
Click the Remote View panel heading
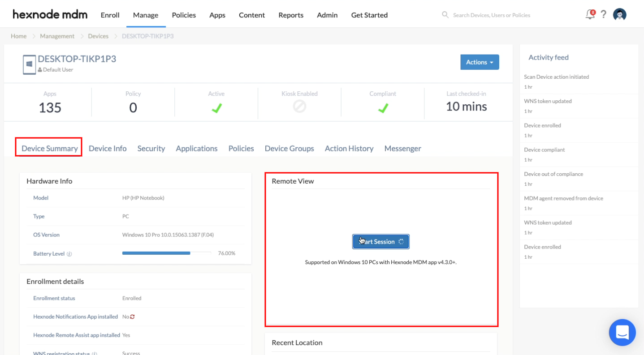(293, 181)
